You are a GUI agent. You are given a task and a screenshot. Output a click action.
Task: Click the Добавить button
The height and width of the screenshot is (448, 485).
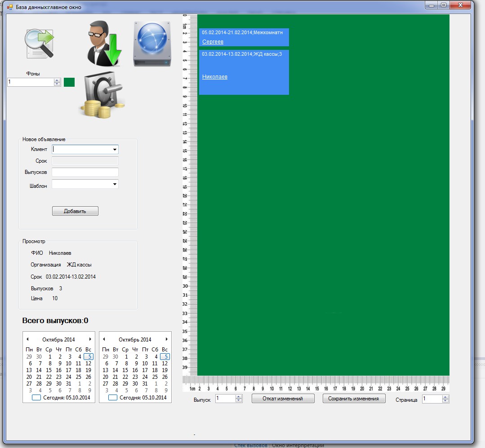click(x=75, y=211)
